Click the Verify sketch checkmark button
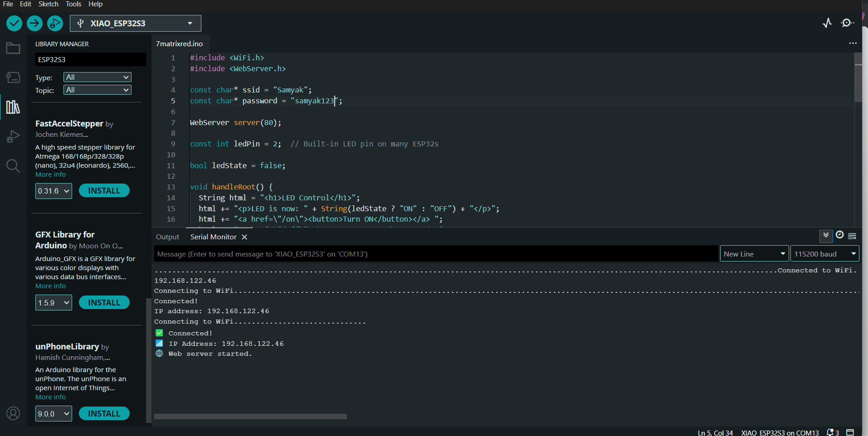This screenshot has width=868, height=436. pyautogui.click(x=14, y=23)
